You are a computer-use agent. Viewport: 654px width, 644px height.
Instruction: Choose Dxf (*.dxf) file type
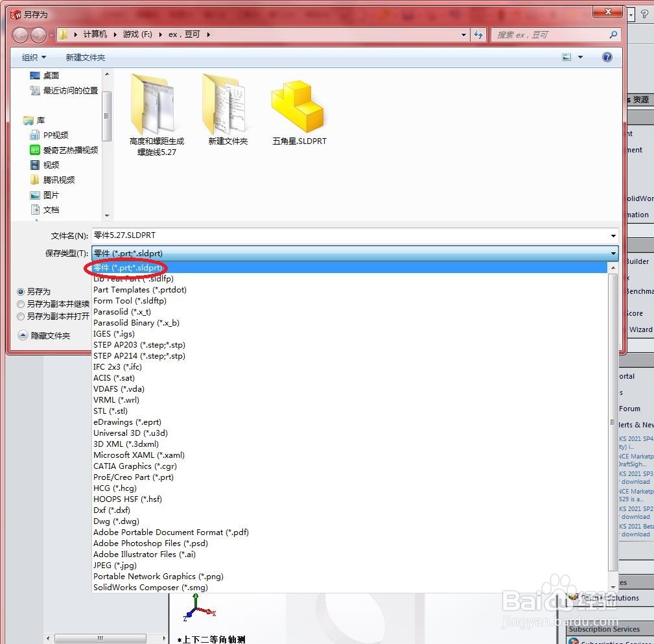point(349,510)
